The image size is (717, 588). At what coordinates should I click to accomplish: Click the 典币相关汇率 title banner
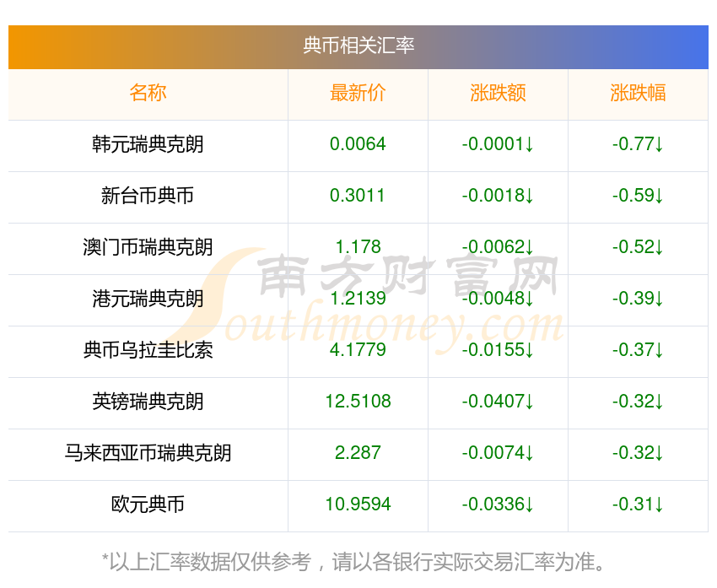click(358, 46)
